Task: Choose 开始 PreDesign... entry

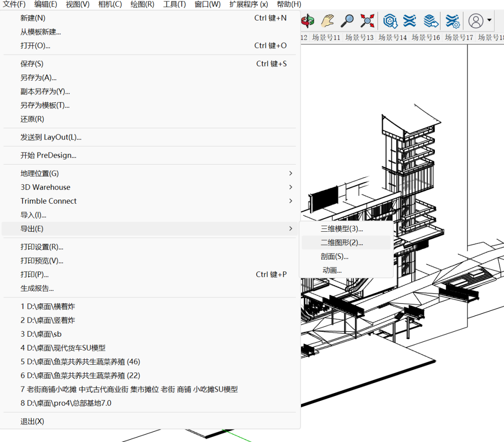Action: click(149, 155)
